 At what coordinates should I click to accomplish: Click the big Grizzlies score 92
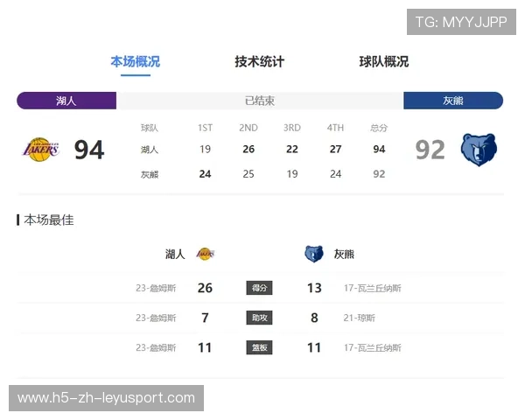(430, 150)
